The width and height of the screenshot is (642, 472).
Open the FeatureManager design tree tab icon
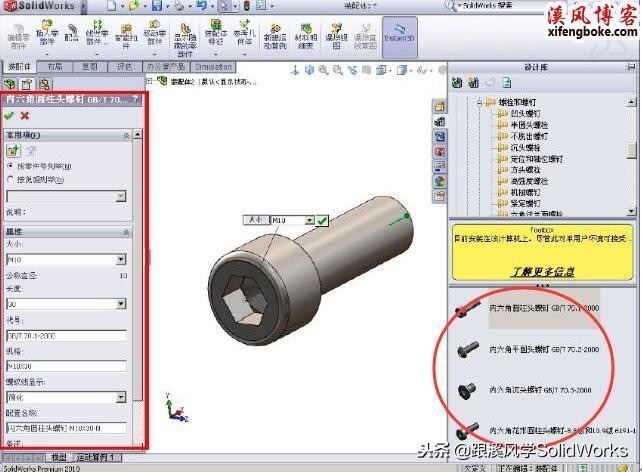(x=10, y=84)
